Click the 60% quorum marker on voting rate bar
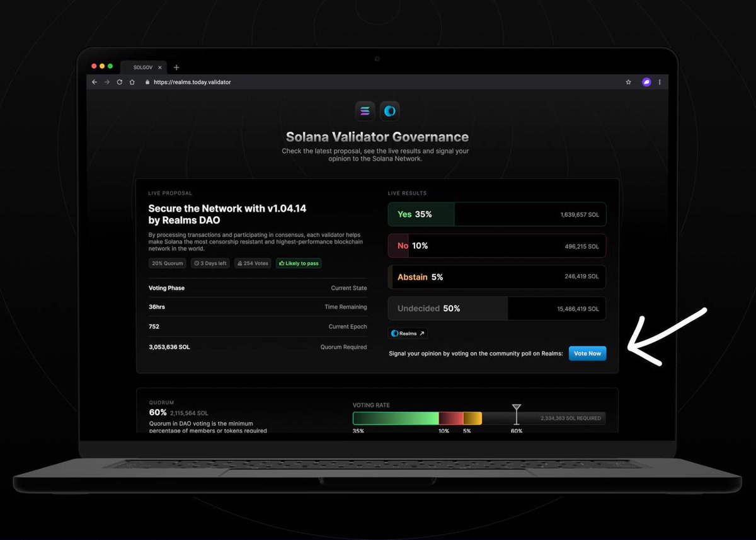Image resolution: width=756 pixels, height=540 pixels. pyautogui.click(x=517, y=415)
